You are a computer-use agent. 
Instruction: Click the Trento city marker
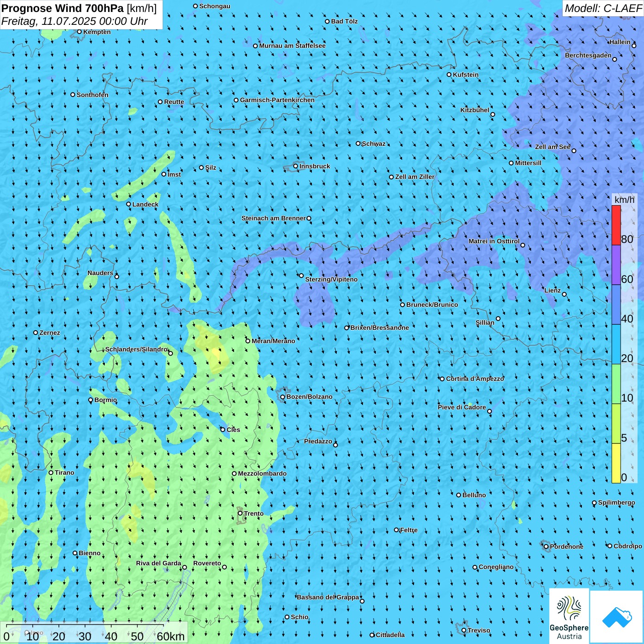pyautogui.click(x=240, y=513)
